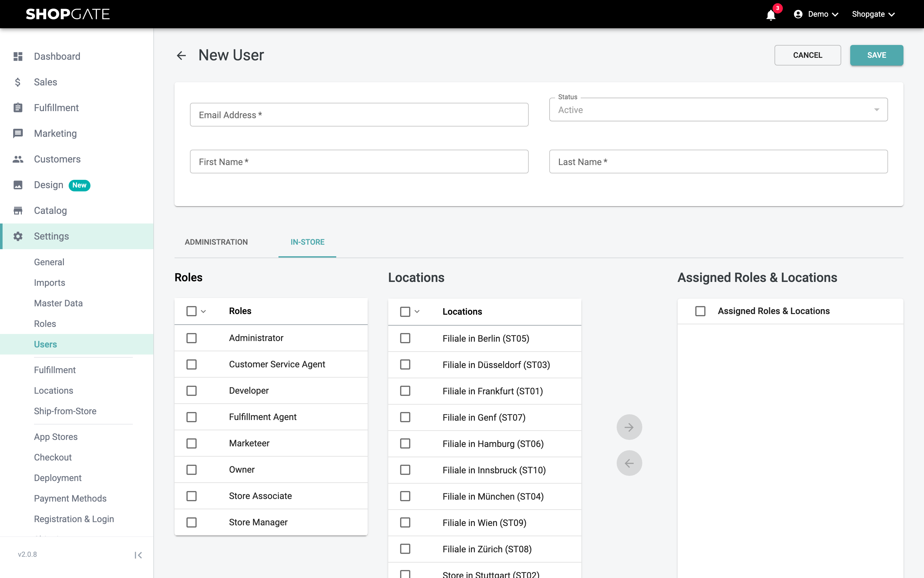The image size is (924, 578).
Task: Click the Dashboard grid icon
Action: point(18,57)
